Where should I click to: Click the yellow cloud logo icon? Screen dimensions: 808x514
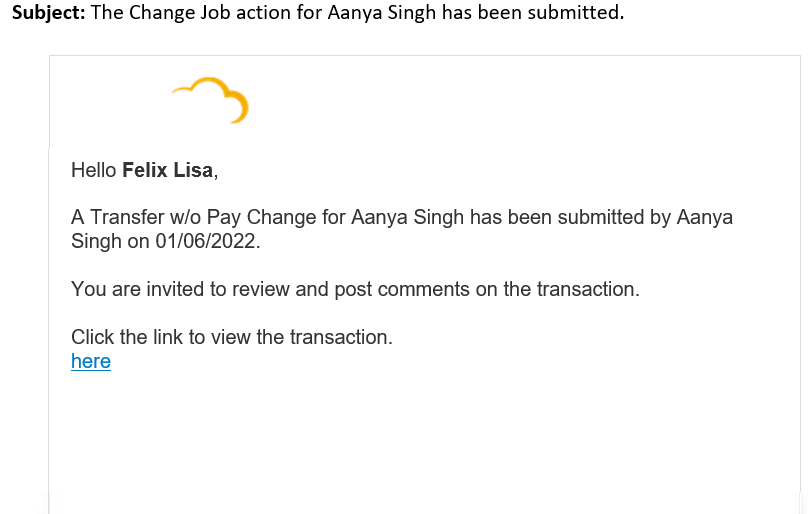point(210,100)
